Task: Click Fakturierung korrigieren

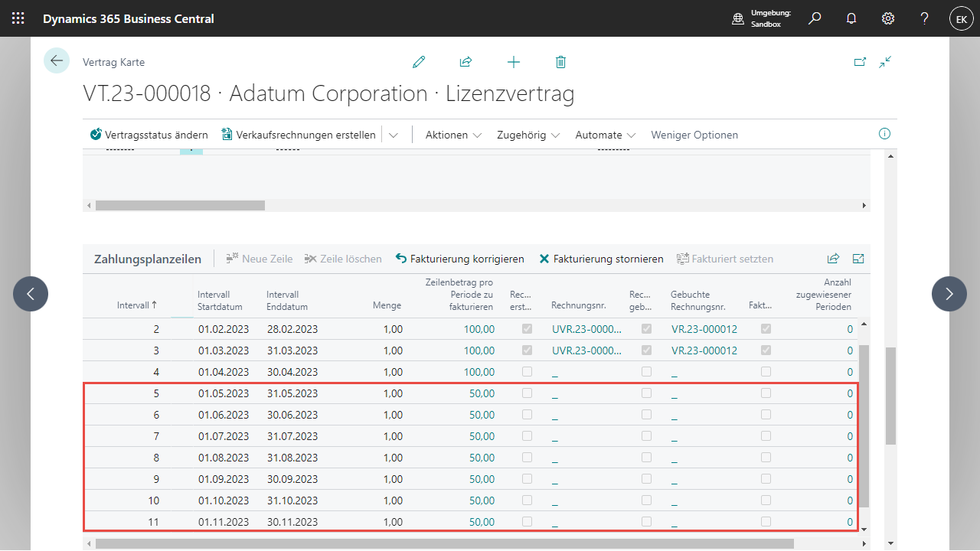Action: point(460,259)
